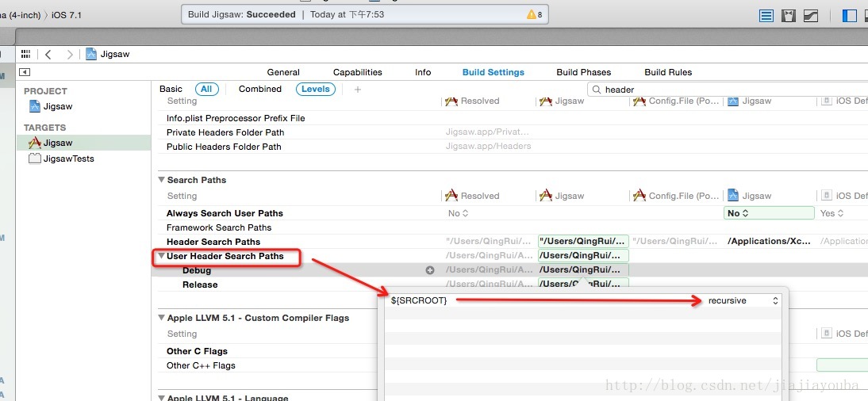The image size is (868, 401).
Task: Click the Jigsaw jump bar label
Action: click(115, 54)
